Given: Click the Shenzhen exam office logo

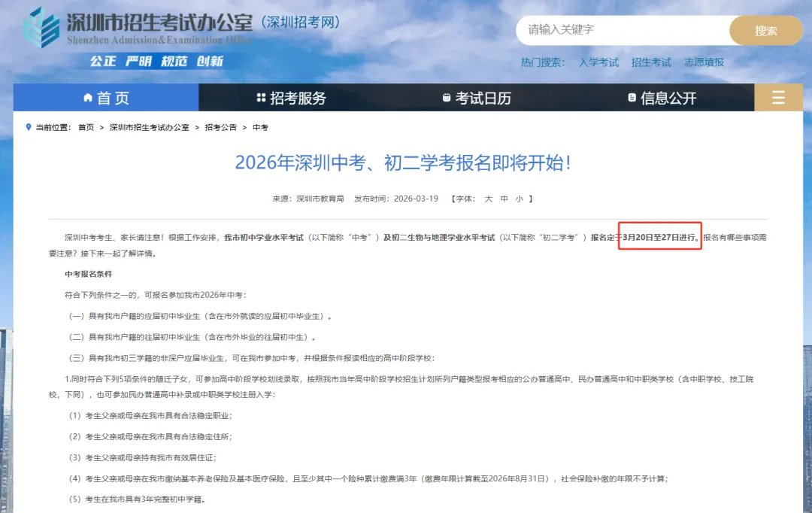Looking at the screenshot, I should point(43,29).
